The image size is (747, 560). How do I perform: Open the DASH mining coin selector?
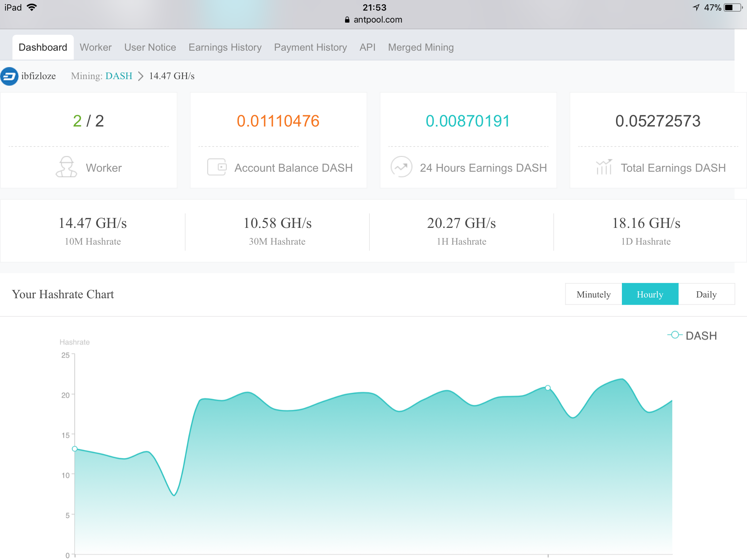tap(119, 76)
